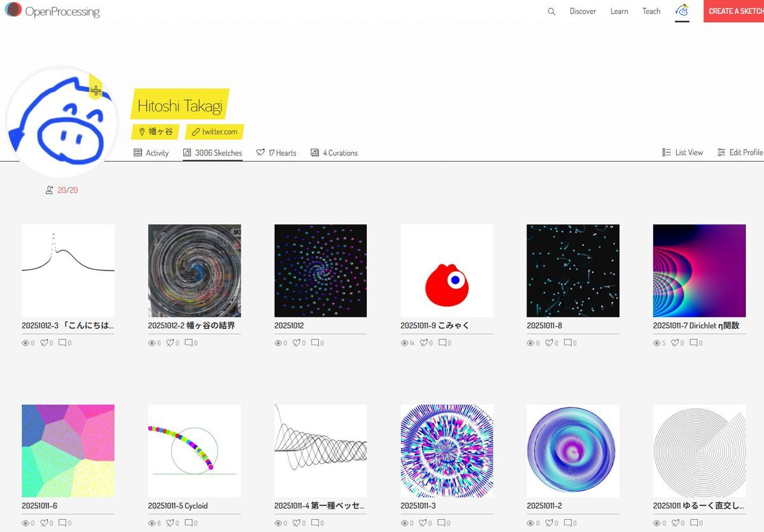
Task: Click the sketch title 20251012
Action: (x=289, y=326)
